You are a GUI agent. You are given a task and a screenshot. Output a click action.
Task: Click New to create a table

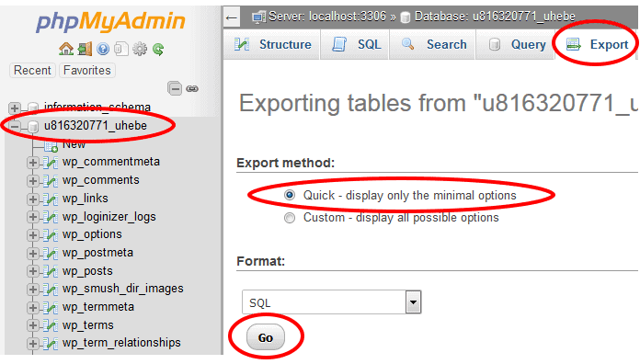pyautogui.click(x=74, y=145)
